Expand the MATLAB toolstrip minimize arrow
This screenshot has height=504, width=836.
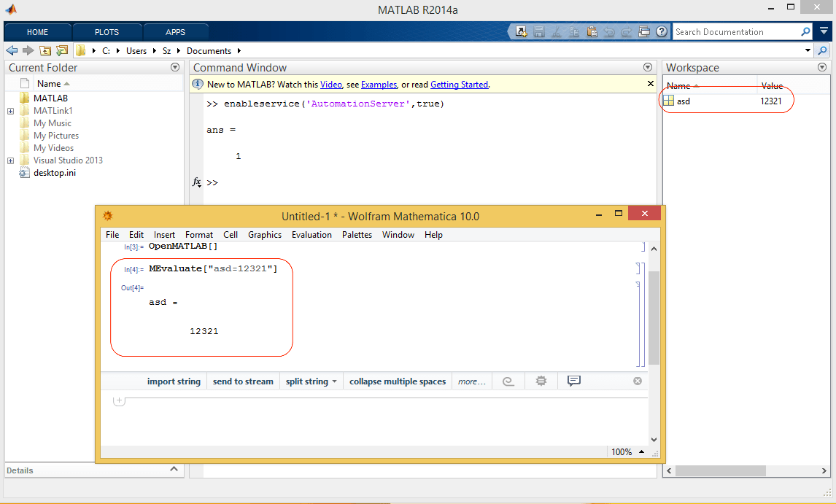(824, 31)
